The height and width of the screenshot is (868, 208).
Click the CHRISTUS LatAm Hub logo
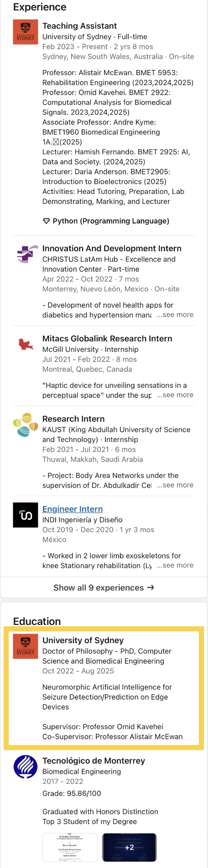tap(26, 254)
